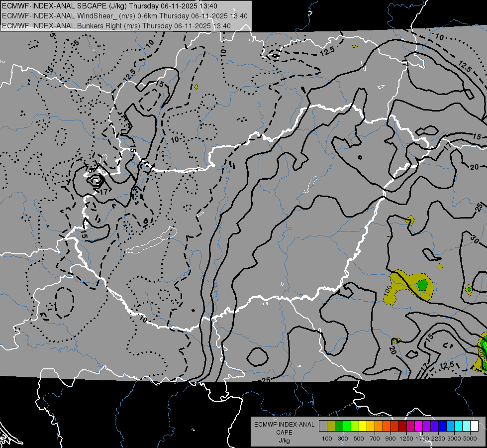
Task: Click legend tick value 5000
Action: point(470,439)
